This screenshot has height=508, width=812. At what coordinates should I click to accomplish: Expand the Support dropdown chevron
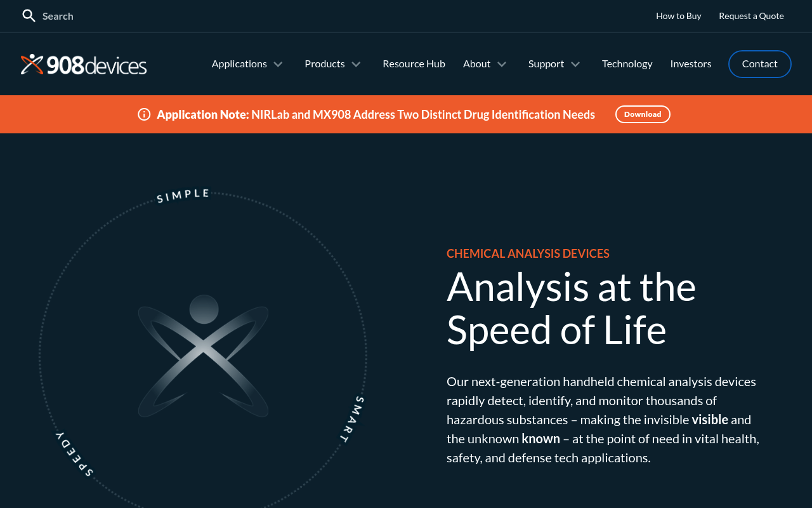(575, 64)
